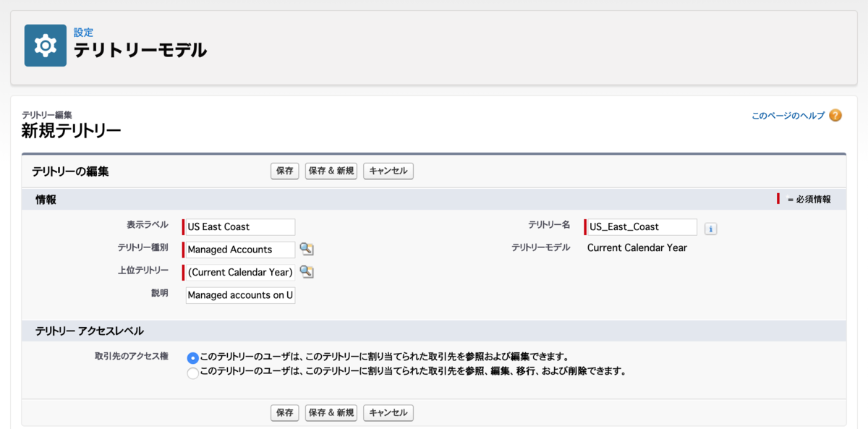Select the 参照および編集 access radio button
This screenshot has height=429, width=868.
coord(193,356)
